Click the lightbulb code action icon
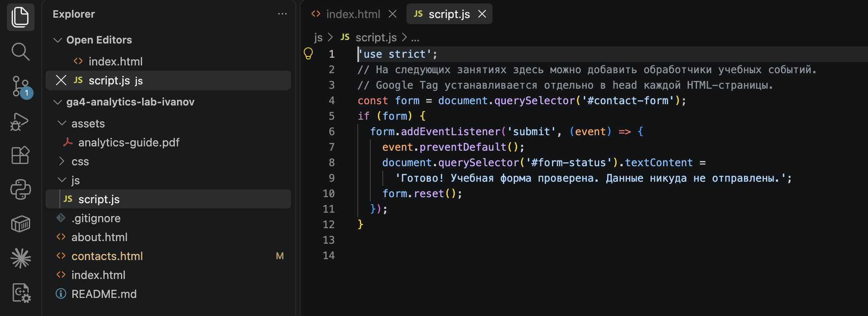868x316 pixels. (308, 53)
